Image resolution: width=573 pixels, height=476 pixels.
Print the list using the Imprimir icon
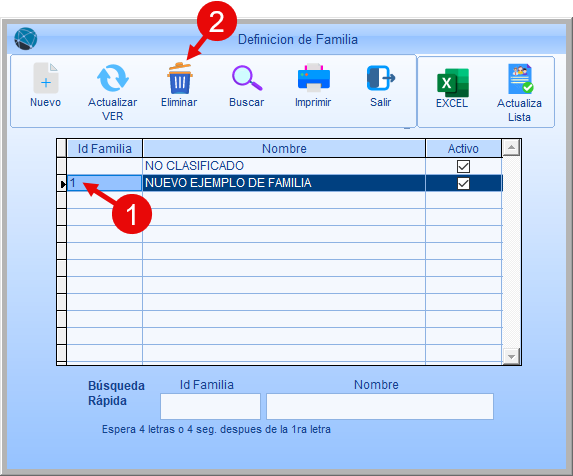point(314,77)
